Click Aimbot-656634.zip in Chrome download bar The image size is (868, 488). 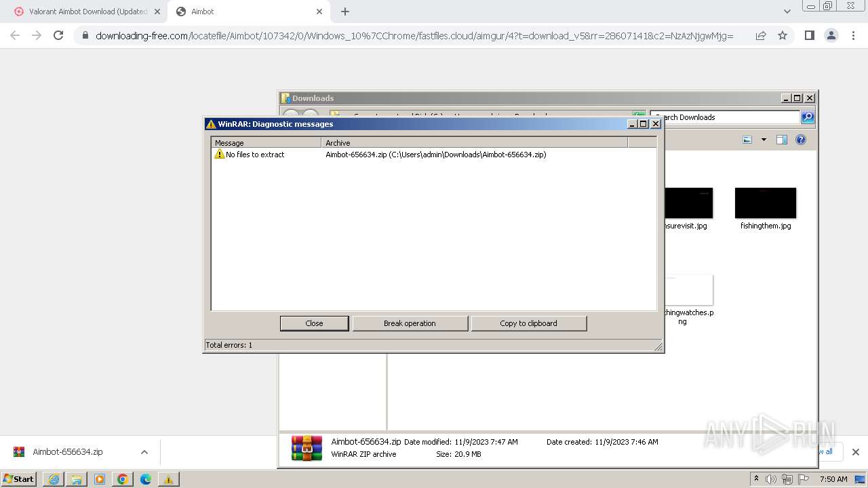tap(68, 452)
